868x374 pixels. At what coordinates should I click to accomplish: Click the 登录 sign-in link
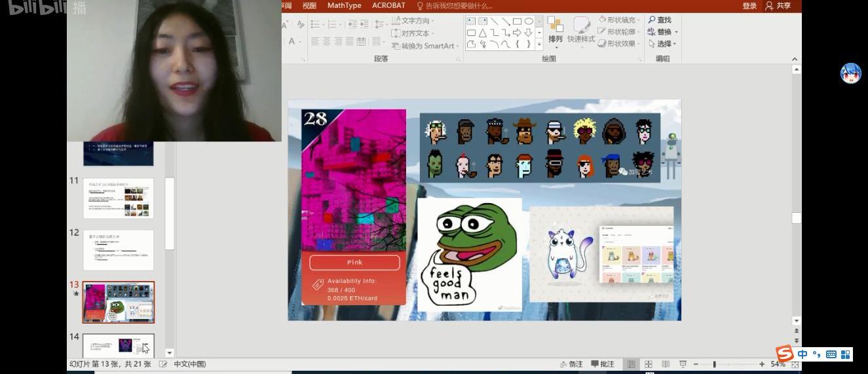[x=749, y=6]
